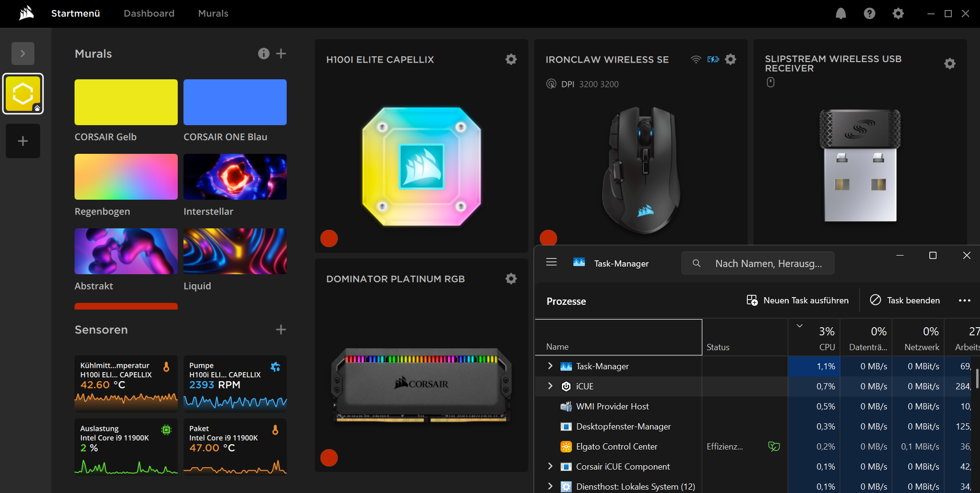
Task: Expand the iCUE left sidebar chevron
Action: (23, 54)
